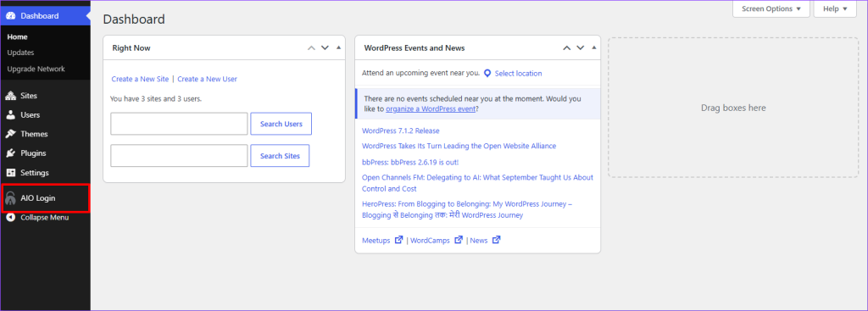Click the AIO Login padlock icon
Image resolution: width=868 pixels, height=311 pixels.
10,198
